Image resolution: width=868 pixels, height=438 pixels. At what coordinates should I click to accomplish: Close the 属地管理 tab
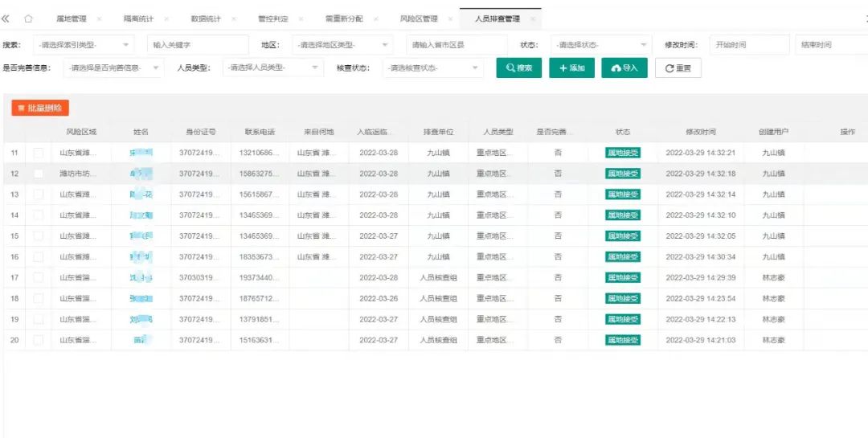(99, 18)
